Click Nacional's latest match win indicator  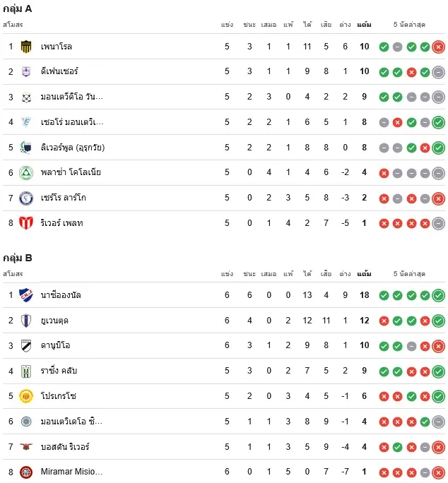coord(438,295)
